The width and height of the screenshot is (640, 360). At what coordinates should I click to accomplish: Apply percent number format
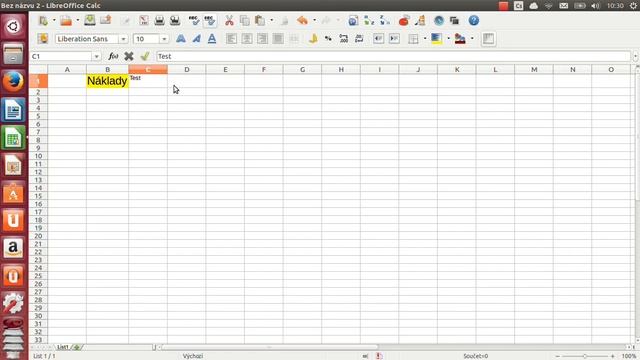328,39
